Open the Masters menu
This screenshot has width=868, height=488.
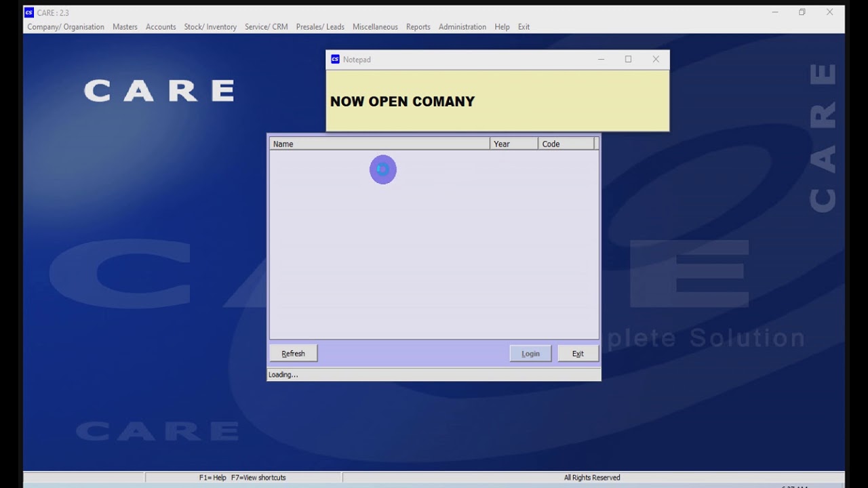(125, 27)
